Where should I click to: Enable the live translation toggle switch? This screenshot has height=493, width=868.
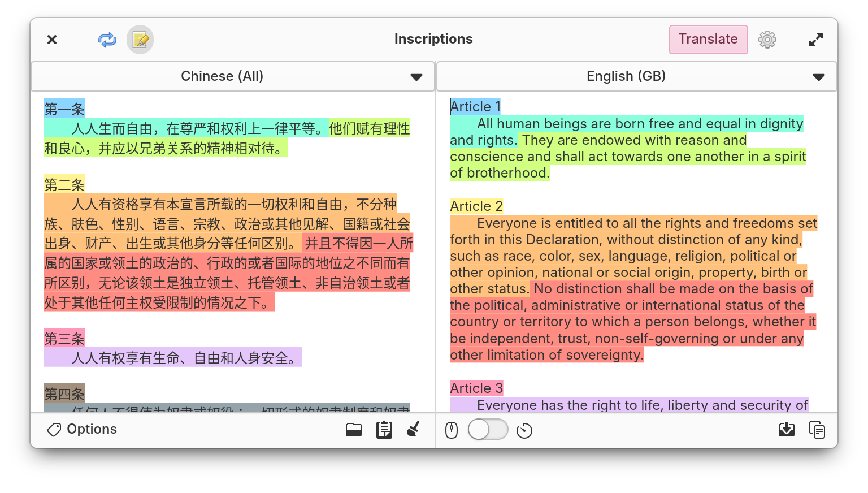point(488,430)
